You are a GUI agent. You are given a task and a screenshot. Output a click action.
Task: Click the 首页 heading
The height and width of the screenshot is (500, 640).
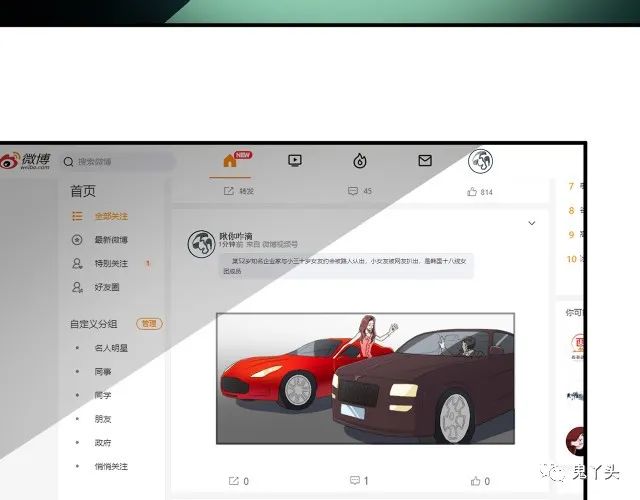83,191
